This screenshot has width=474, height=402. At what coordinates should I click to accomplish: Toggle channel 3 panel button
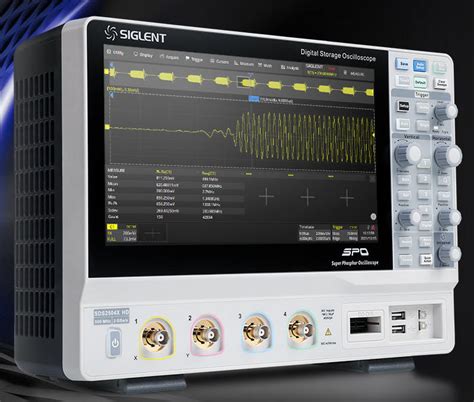425,195
